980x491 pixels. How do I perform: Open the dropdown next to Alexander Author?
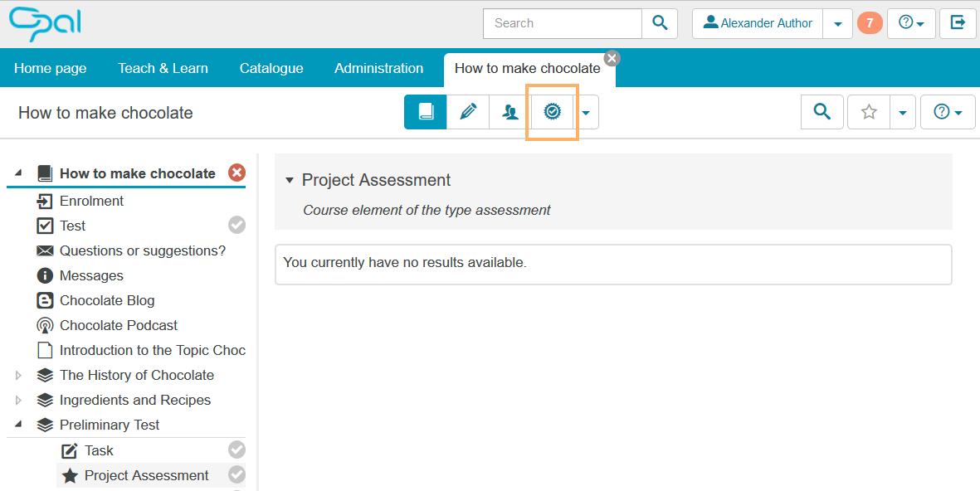point(837,24)
